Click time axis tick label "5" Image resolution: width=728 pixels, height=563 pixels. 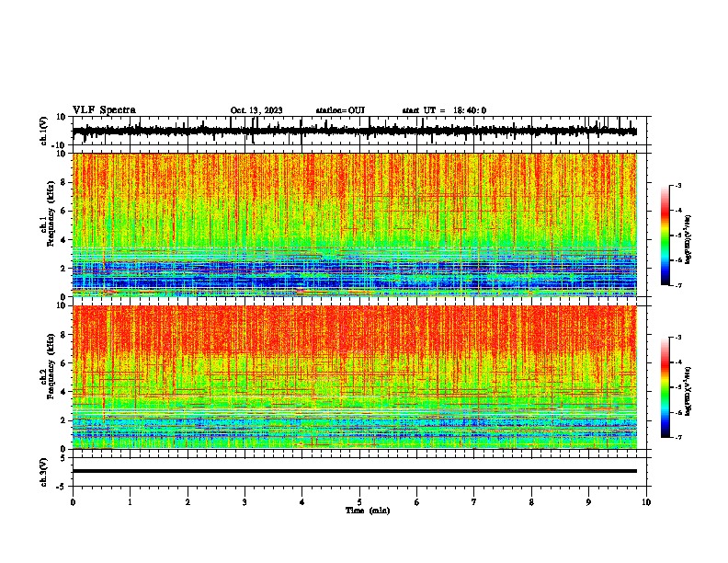[x=359, y=502]
